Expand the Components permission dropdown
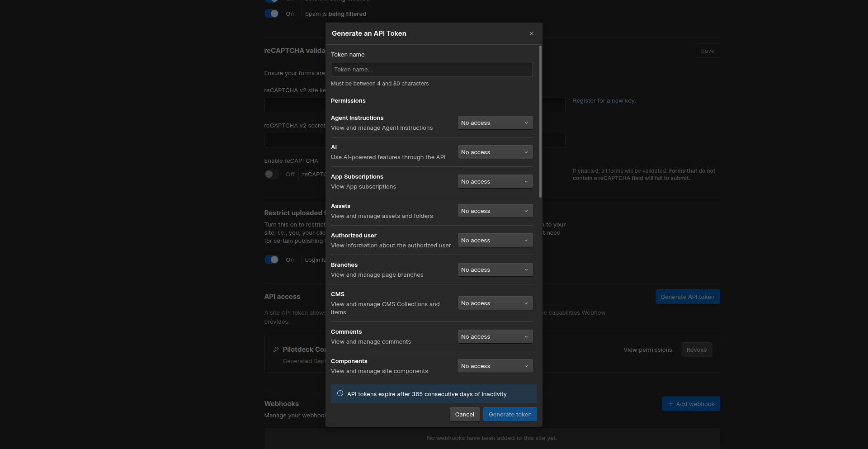 [495, 366]
